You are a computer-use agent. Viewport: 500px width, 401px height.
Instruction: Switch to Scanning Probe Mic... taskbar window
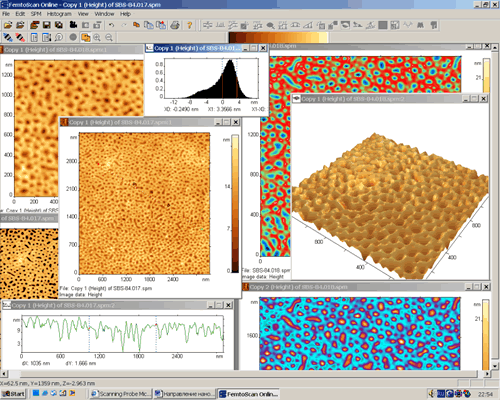[x=121, y=394]
